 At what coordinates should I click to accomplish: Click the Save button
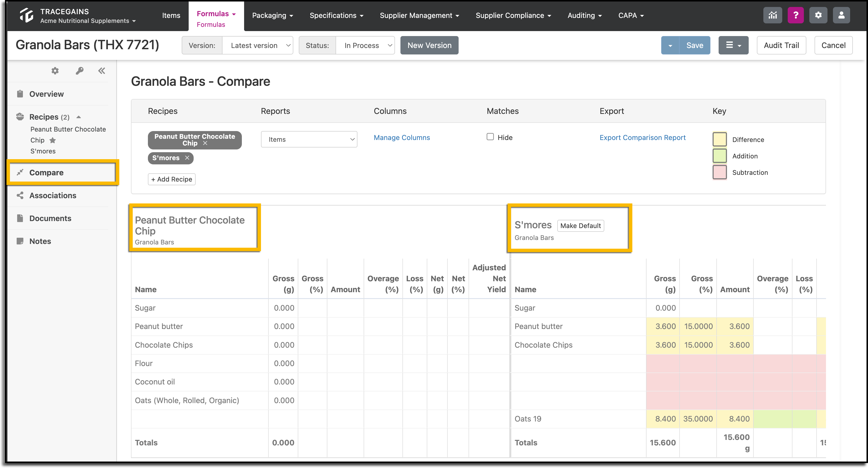[694, 46]
